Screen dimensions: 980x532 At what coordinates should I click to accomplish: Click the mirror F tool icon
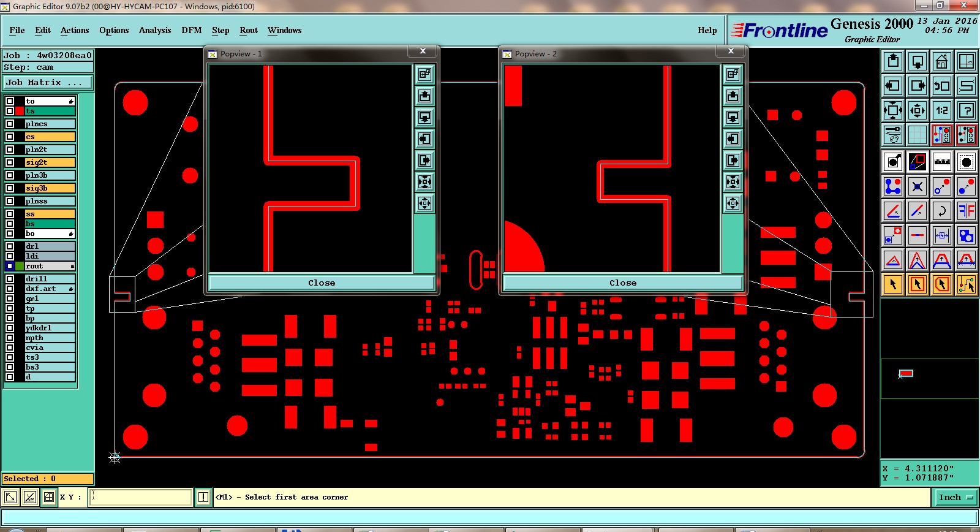tap(967, 211)
